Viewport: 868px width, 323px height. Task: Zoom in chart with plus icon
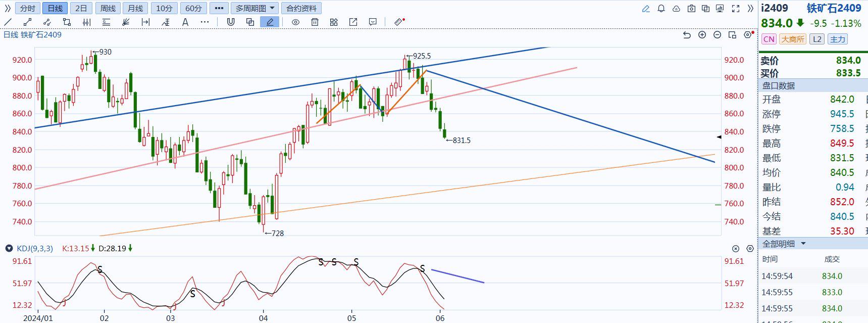tap(702, 35)
